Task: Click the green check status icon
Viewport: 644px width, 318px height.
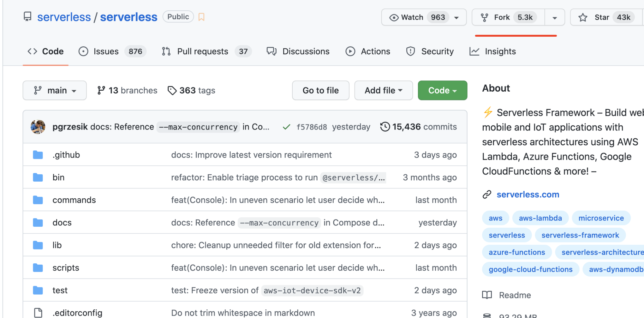Action: 286,127
